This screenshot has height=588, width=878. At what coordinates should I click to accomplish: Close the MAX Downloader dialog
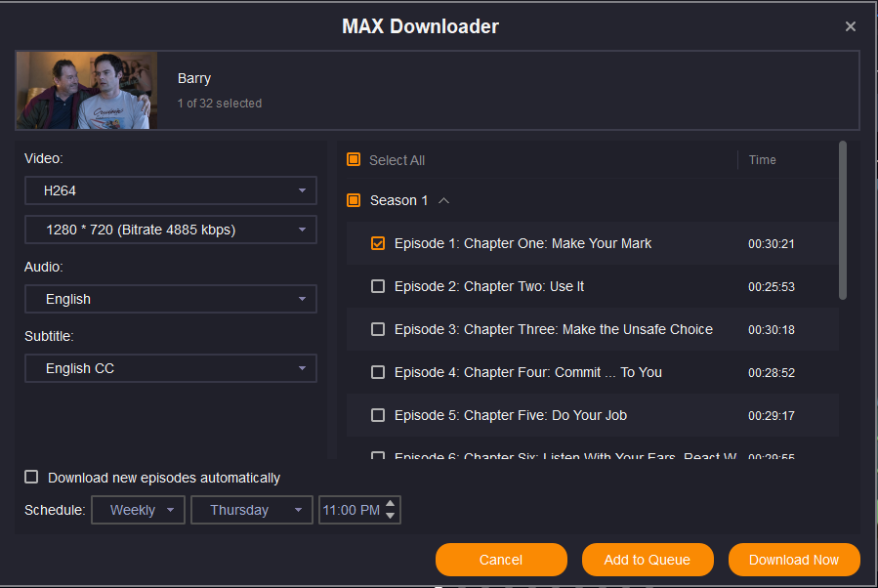click(x=850, y=26)
